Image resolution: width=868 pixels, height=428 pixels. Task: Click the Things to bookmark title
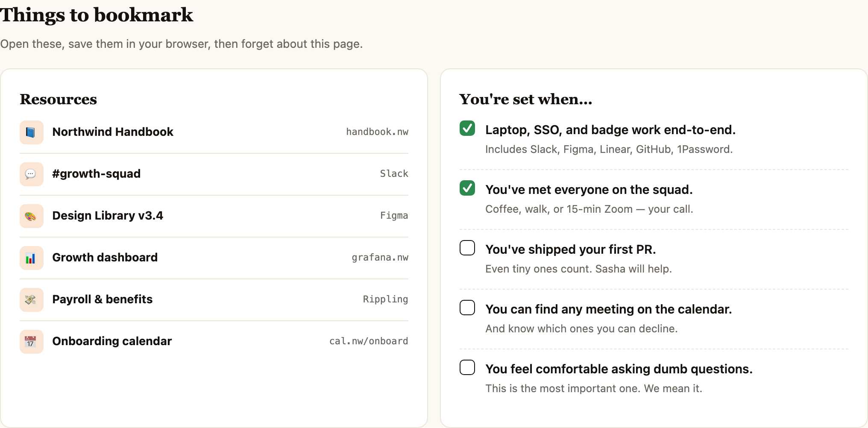coord(97,15)
